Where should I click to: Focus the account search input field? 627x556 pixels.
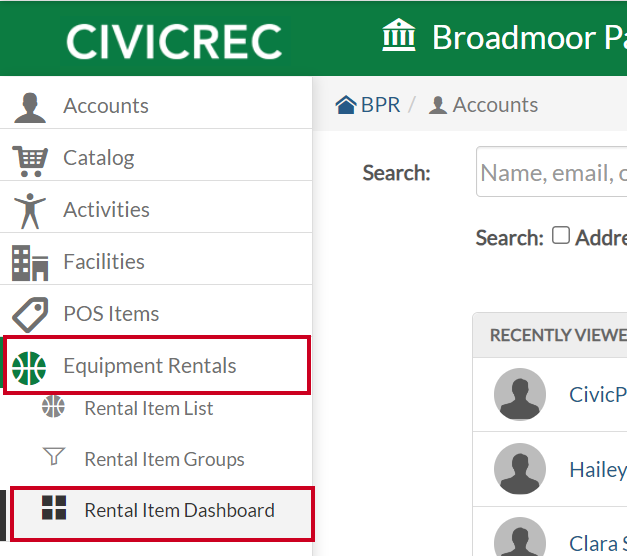pyautogui.click(x=551, y=172)
